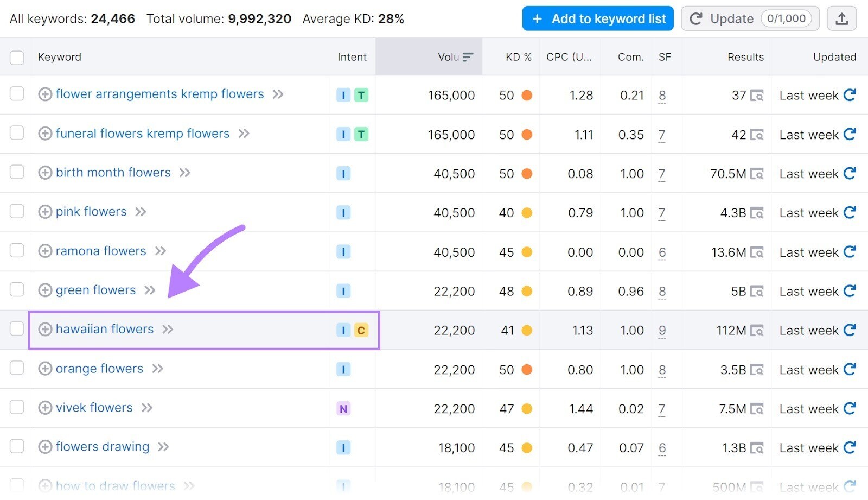Expand "pink flowers" with the double-arrow
This screenshot has width=868, height=500.
[140, 212]
